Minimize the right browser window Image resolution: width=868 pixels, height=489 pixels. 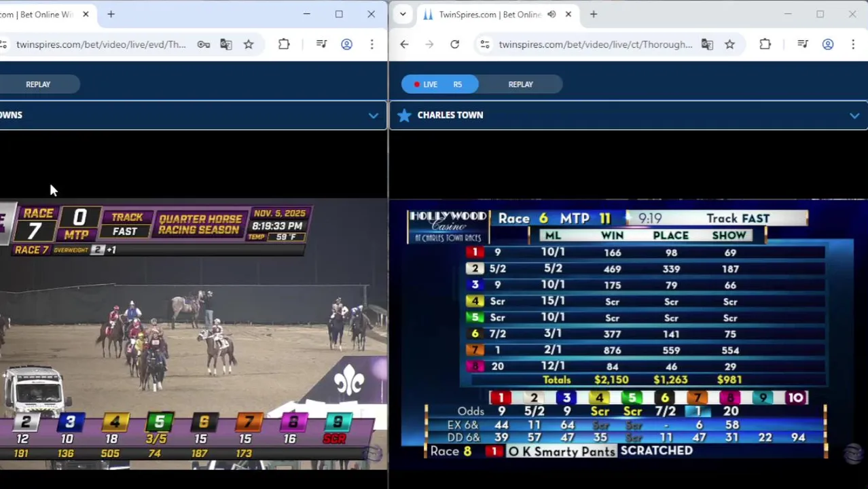tap(788, 14)
